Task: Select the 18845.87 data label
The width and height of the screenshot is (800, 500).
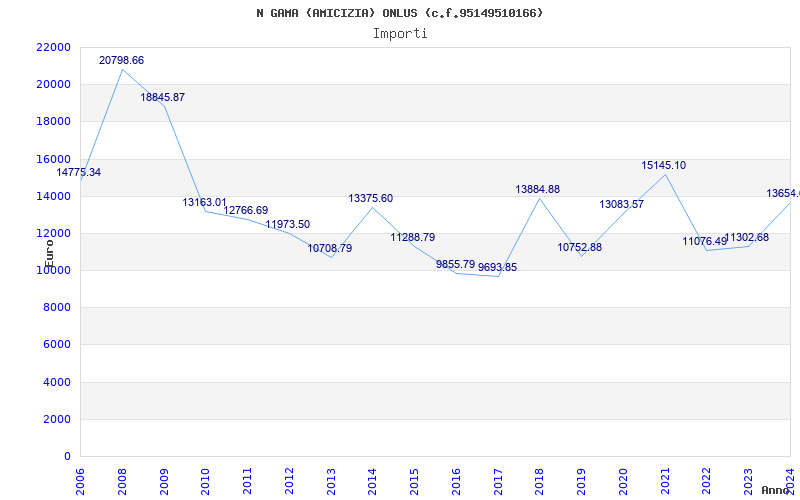Action: tap(163, 97)
